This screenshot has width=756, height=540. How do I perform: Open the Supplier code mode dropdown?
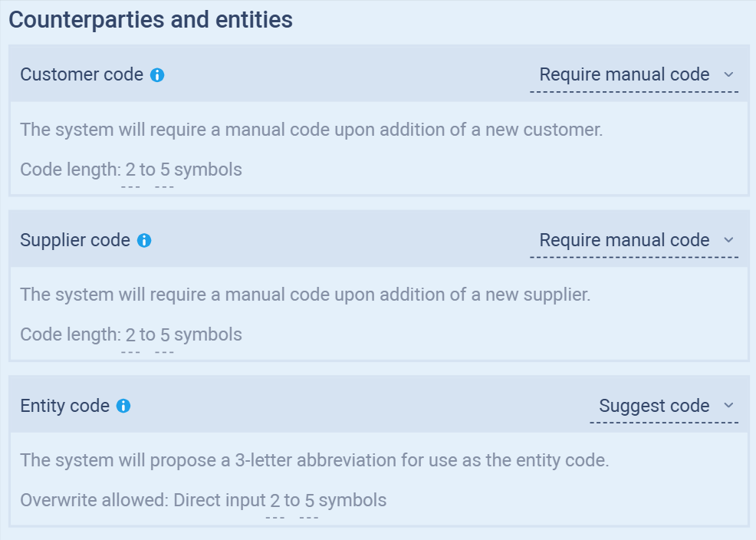click(635, 241)
